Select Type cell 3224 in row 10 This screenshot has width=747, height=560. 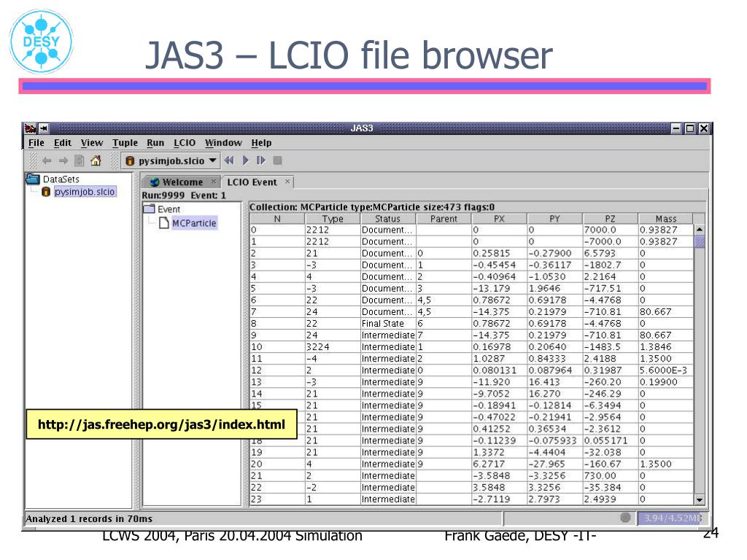[x=333, y=346]
